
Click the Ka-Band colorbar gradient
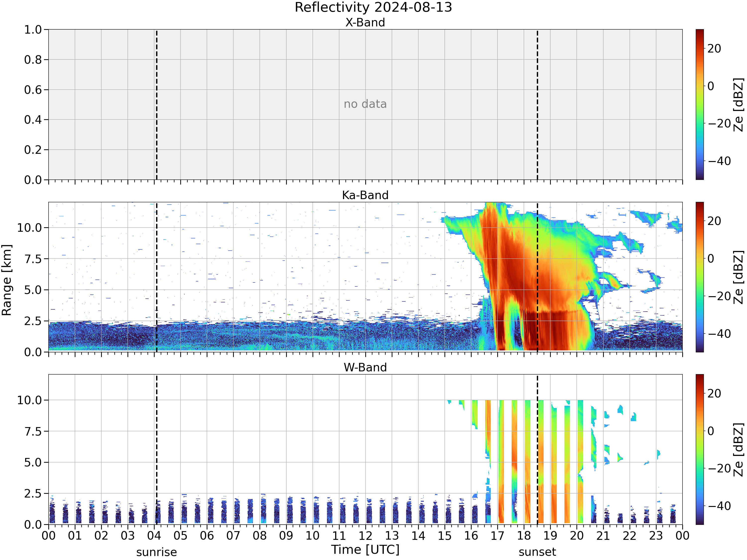[700, 277]
